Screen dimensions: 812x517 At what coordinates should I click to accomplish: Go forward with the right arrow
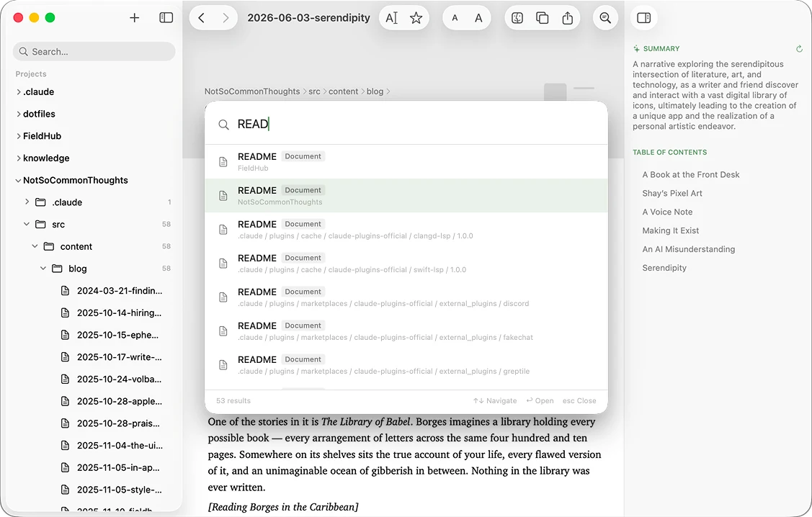(226, 18)
